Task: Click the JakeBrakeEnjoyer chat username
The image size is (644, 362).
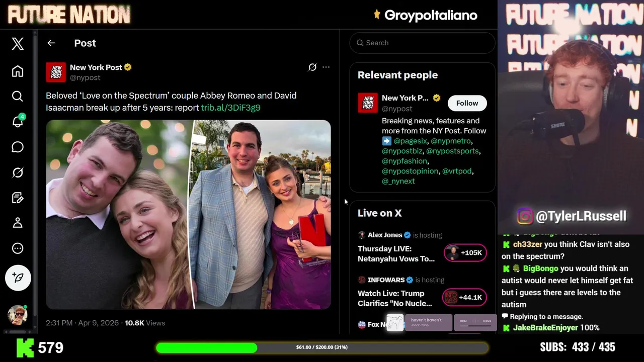Action: (545, 328)
